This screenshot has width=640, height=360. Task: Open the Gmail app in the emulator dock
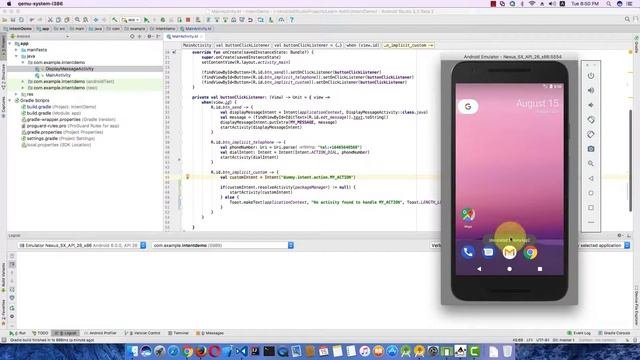tap(509, 253)
